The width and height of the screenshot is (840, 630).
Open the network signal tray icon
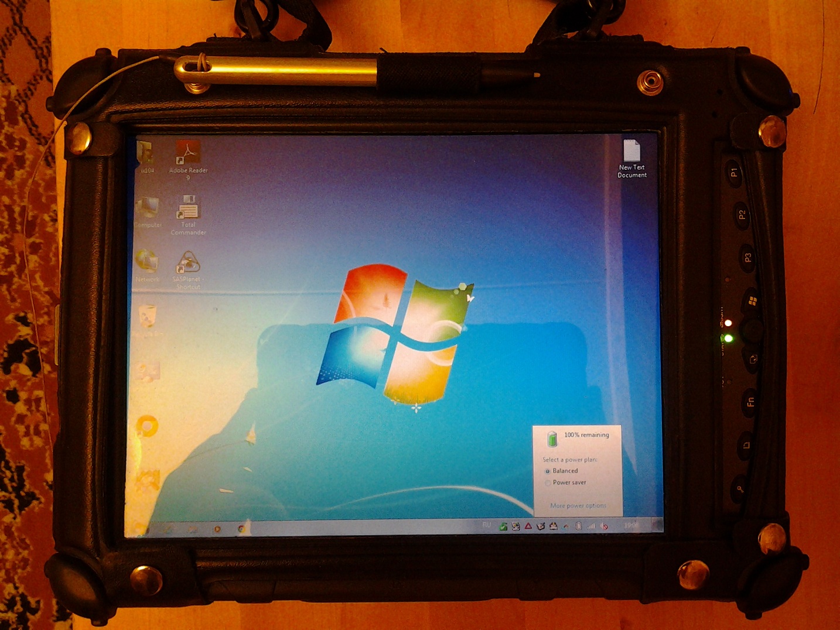click(x=591, y=526)
